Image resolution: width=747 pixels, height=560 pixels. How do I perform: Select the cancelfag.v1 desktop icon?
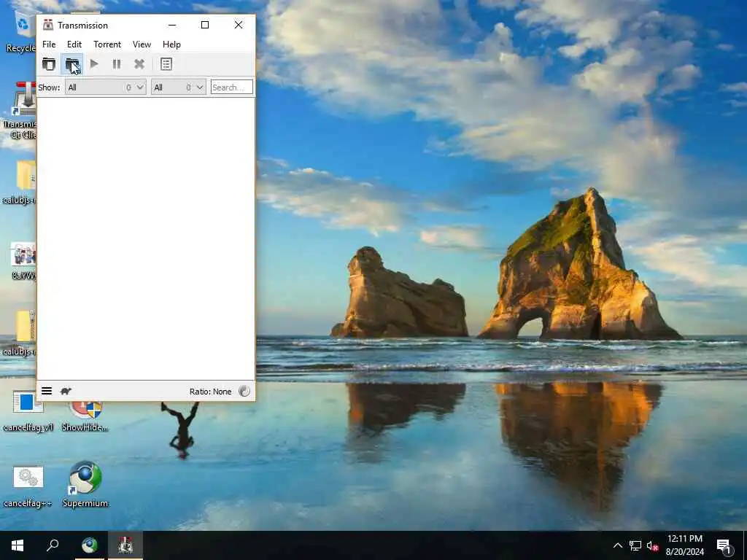pyautogui.click(x=28, y=411)
